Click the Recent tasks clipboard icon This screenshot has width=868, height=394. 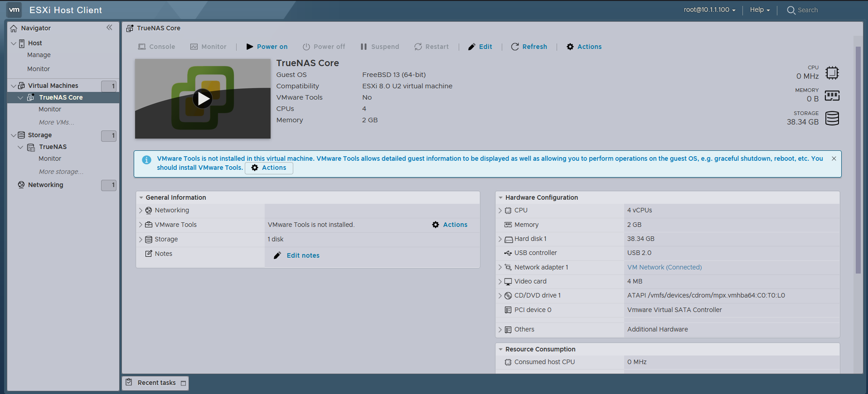(x=129, y=382)
